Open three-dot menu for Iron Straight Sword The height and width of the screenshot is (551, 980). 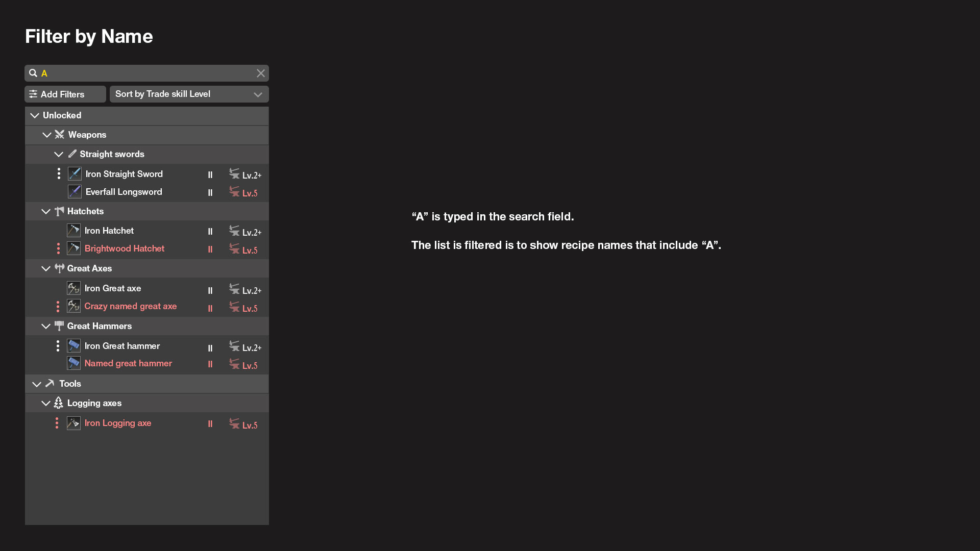click(x=59, y=174)
